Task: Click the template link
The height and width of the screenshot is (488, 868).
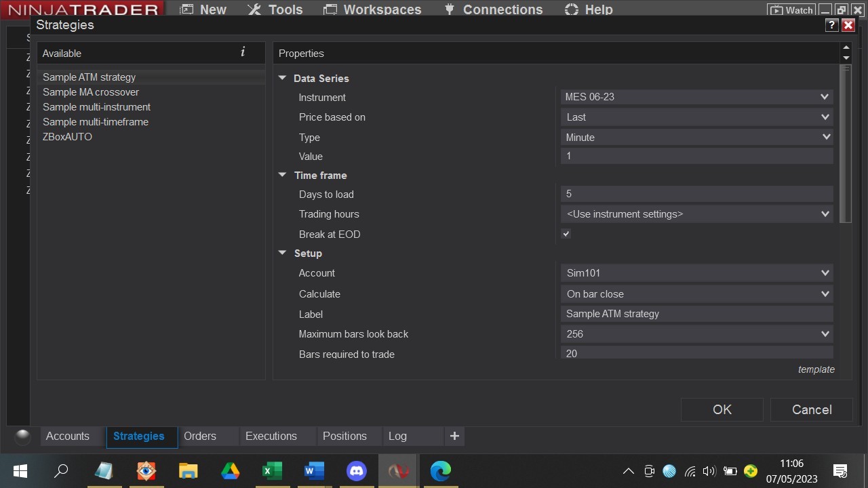Action: click(x=816, y=369)
